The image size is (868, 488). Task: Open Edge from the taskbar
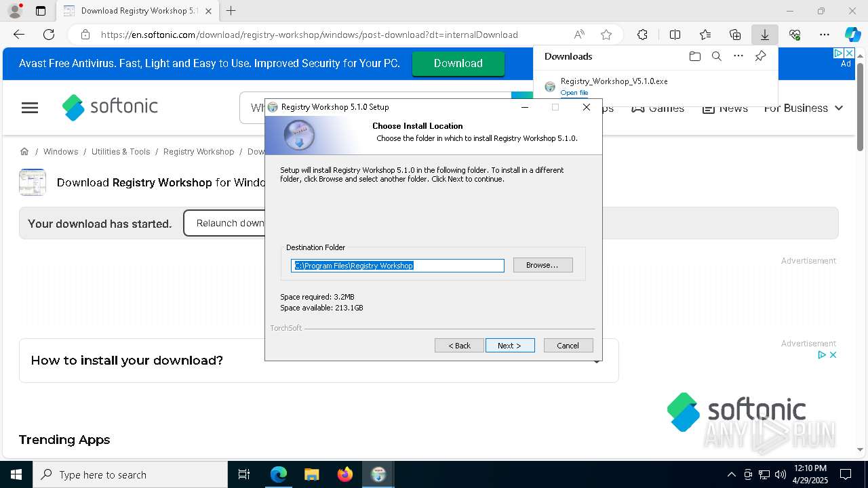pos(279,474)
